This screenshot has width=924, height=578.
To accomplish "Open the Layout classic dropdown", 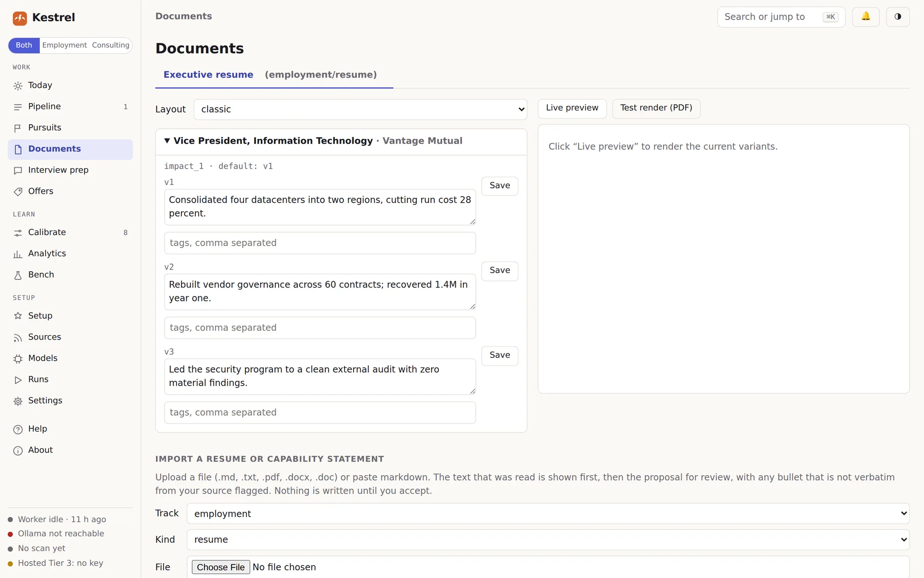I will click(360, 109).
